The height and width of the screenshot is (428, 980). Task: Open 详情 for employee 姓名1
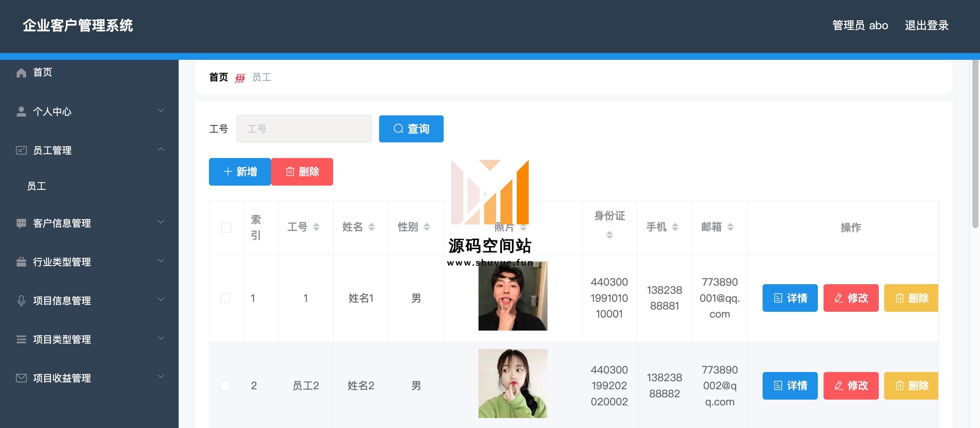click(790, 298)
